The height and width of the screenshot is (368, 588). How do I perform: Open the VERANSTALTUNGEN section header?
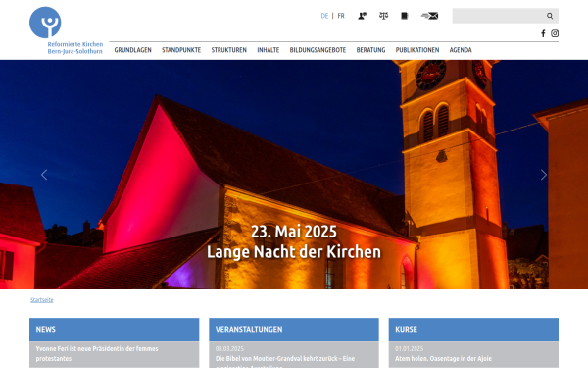(x=294, y=330)
